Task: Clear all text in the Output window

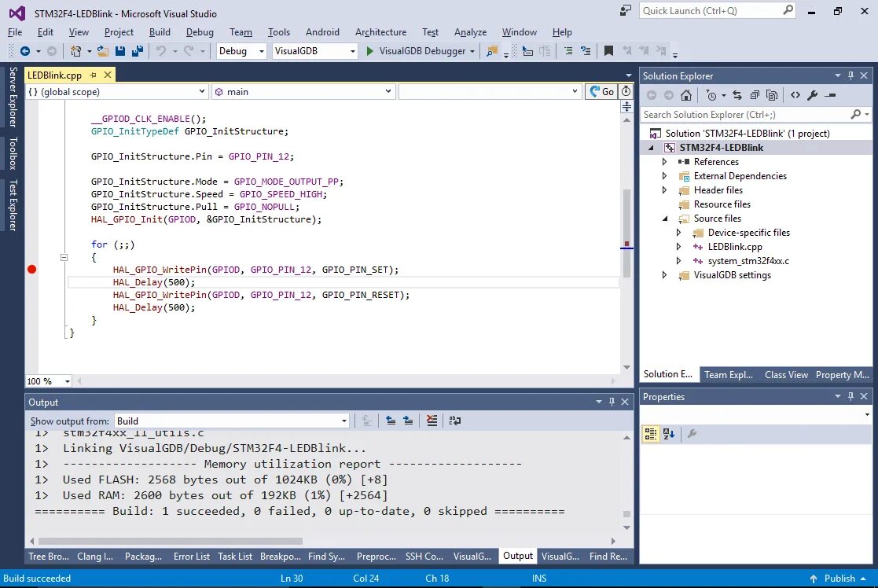Action: [432, 421]
